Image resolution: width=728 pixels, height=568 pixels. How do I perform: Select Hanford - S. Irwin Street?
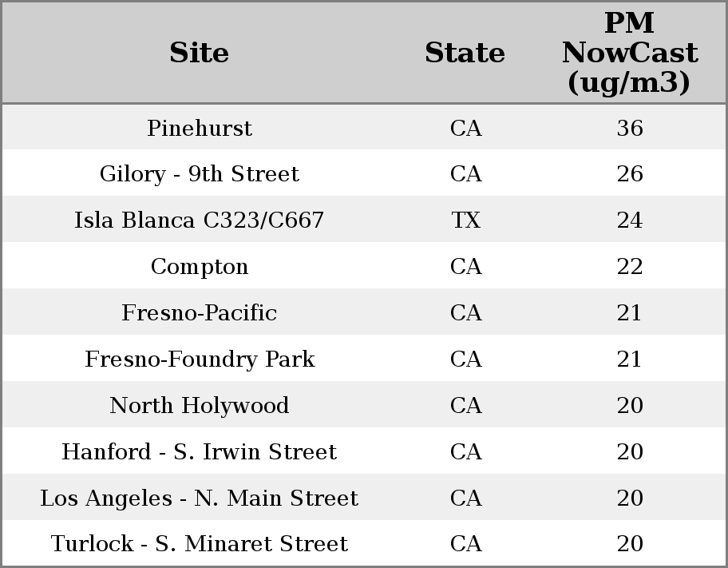coord(200,451)
